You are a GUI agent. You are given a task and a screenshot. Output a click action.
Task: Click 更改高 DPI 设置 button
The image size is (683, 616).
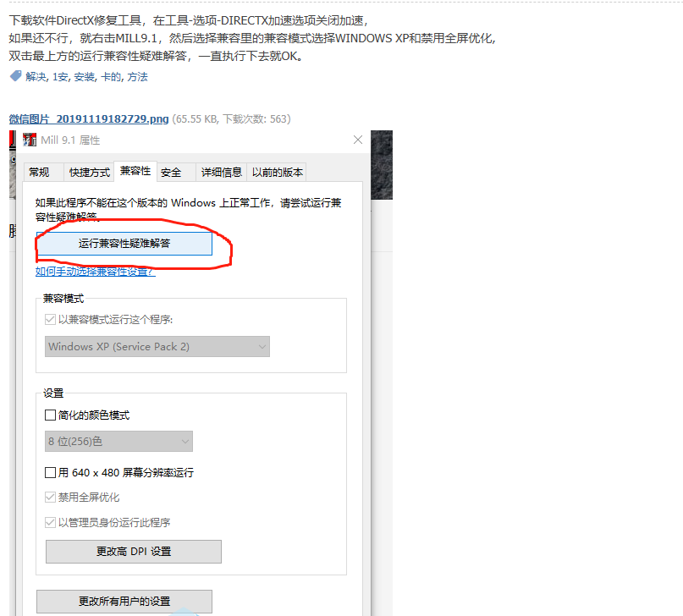coord(133,552)
